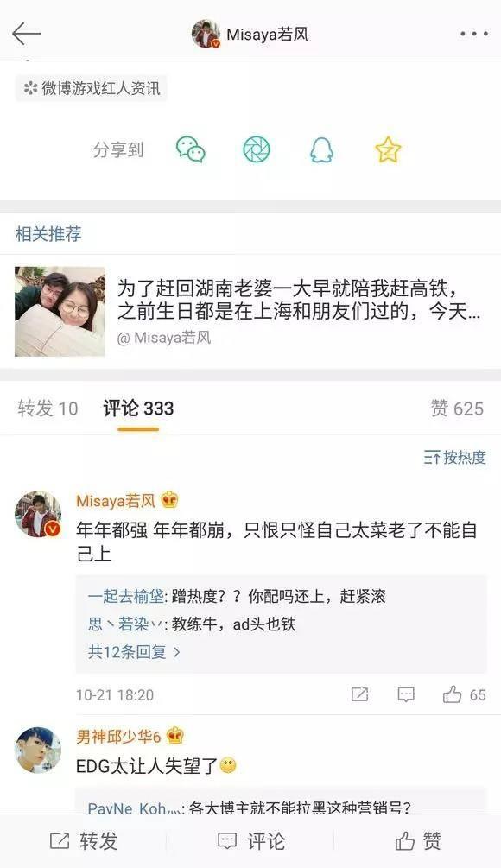This screenshot has height=868, width=501.
Task: Reply to Misaya若风's comment via bubble icon
Action: coord(406,694)
